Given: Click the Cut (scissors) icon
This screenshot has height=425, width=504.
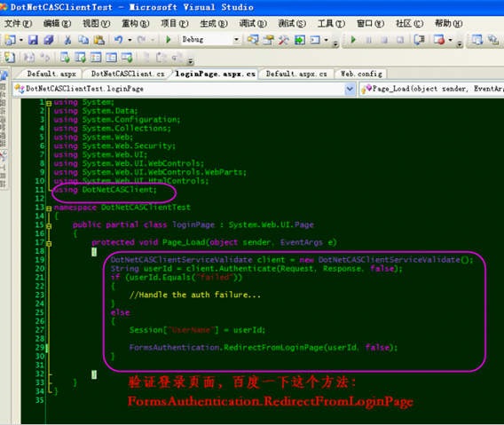Looking at the screenshot, I should [x=67, y=40].
